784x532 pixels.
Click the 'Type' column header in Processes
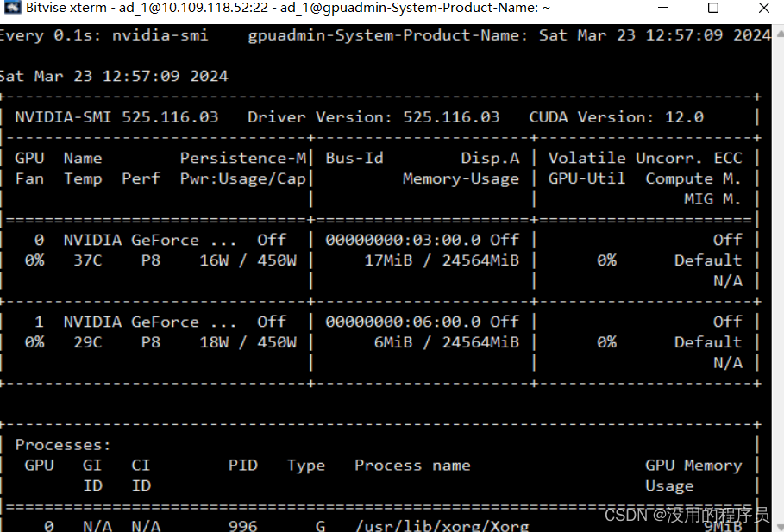(306, 466)
